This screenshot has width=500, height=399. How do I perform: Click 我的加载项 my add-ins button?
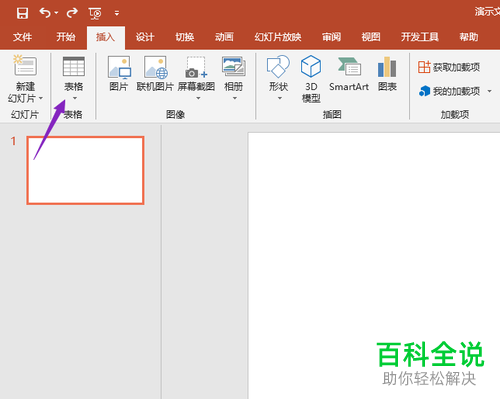449,91
